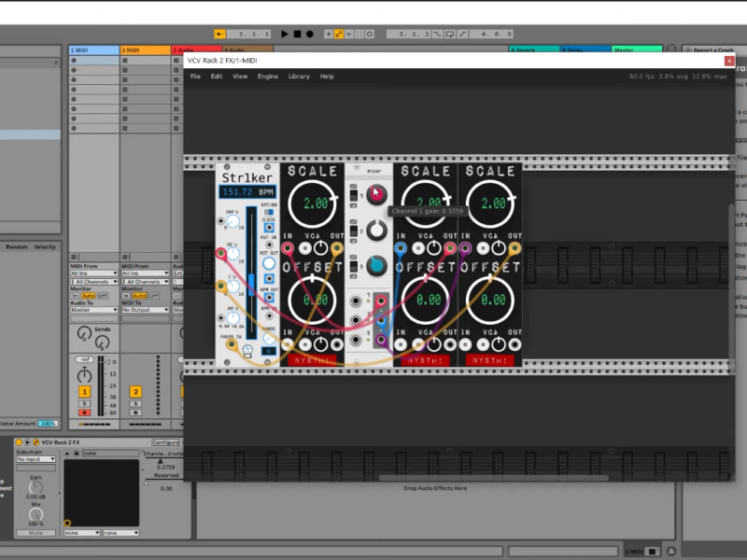The height and width of the screenshot is (560, 747).
Task: Set track 1 Monitor to In
Action: click(x=75, y=295)
